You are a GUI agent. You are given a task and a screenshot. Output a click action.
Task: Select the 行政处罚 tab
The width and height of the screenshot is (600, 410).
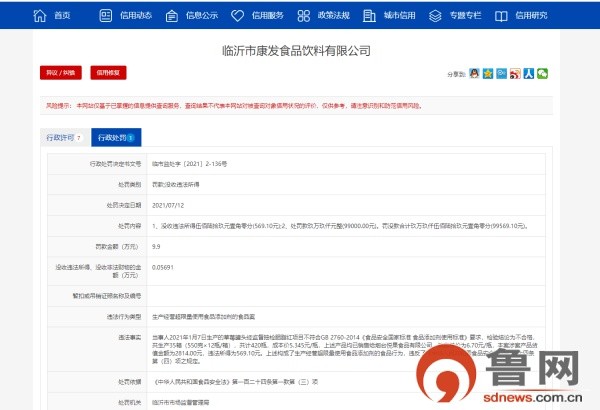click(116, 137)
